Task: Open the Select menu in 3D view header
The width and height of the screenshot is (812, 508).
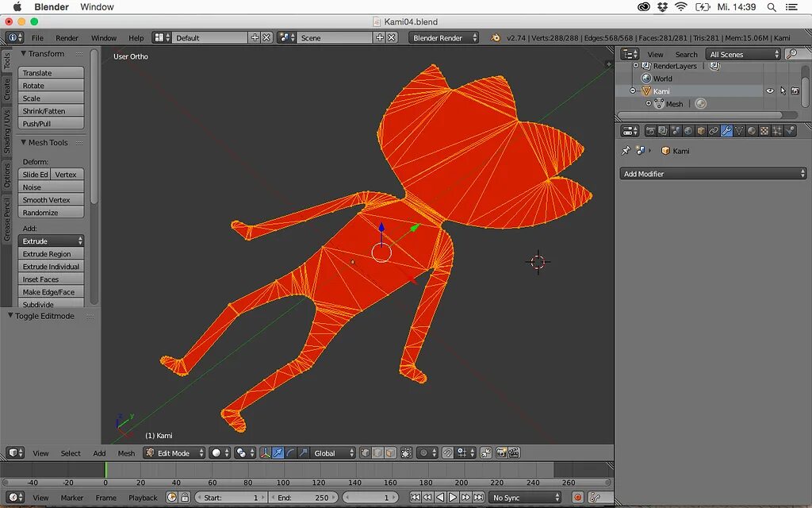Action: [x=71, y=453]
